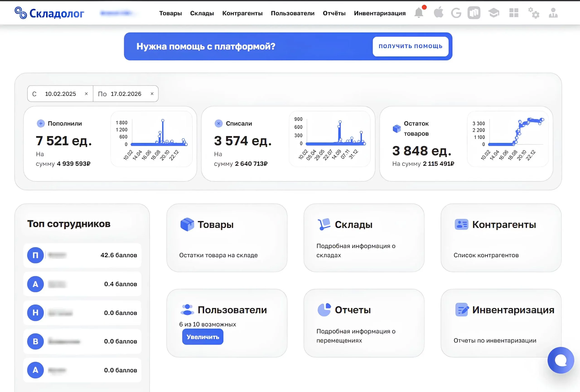Image resolution: width=580 pixels, height=392 pixels.
Task: Click the Apple app icon
Action: pos(438,13)
